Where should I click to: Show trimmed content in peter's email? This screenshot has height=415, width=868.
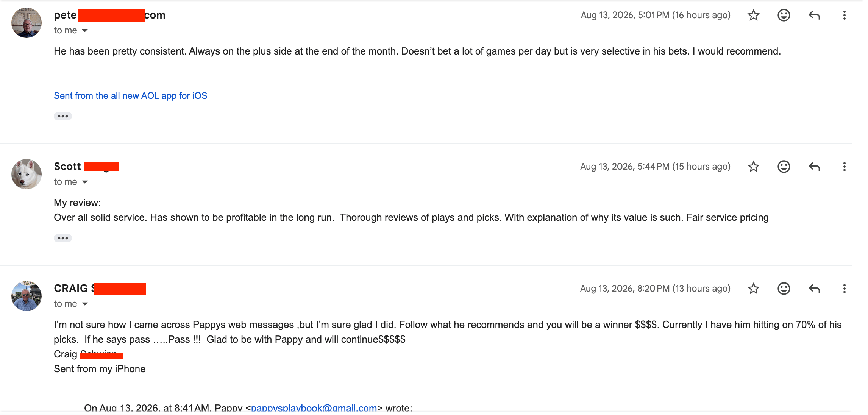click(63, 116)
